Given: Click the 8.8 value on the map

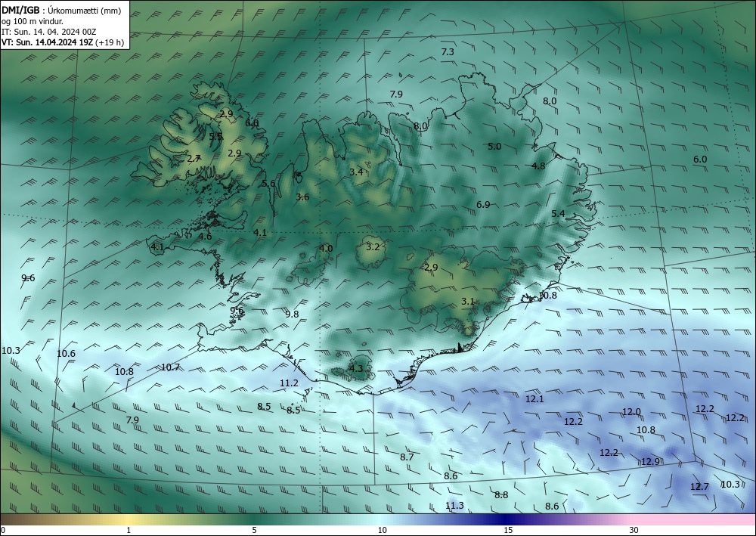Looking at the screenshot, I should pyautogui.click(x=501, y=494).
